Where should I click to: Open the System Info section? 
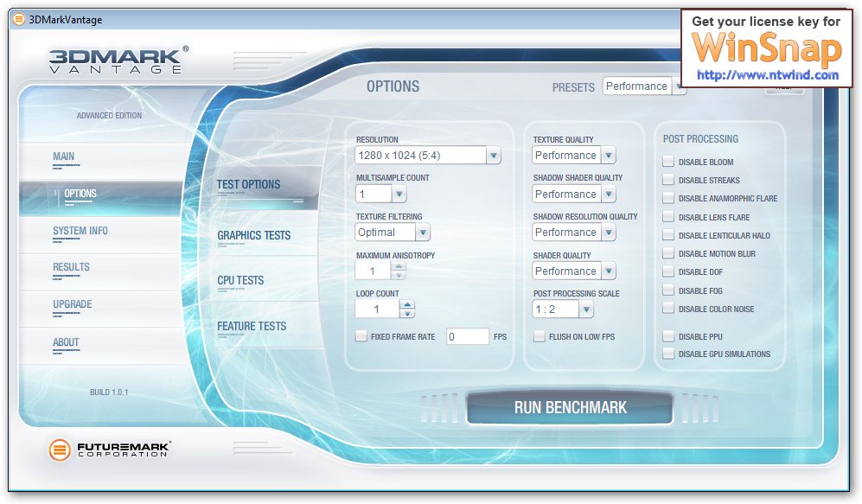(x=101, y=233)
